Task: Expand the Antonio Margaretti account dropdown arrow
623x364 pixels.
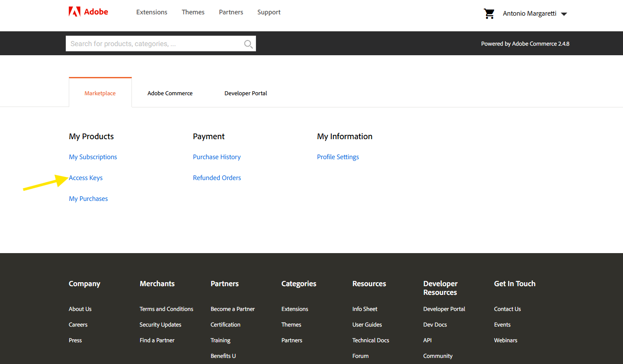Action: 564,14
